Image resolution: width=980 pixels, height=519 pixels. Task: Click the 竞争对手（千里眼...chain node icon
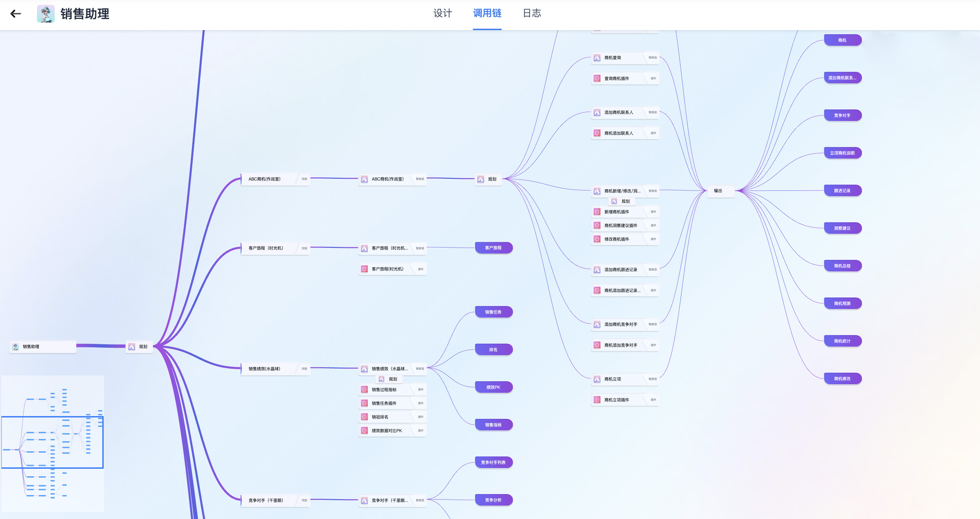(x=364, y=501)
